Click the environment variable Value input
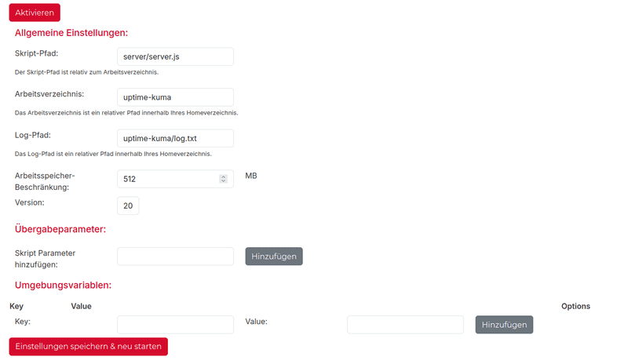This screenshot has height=364, width=628. click(x=405, y=325)
